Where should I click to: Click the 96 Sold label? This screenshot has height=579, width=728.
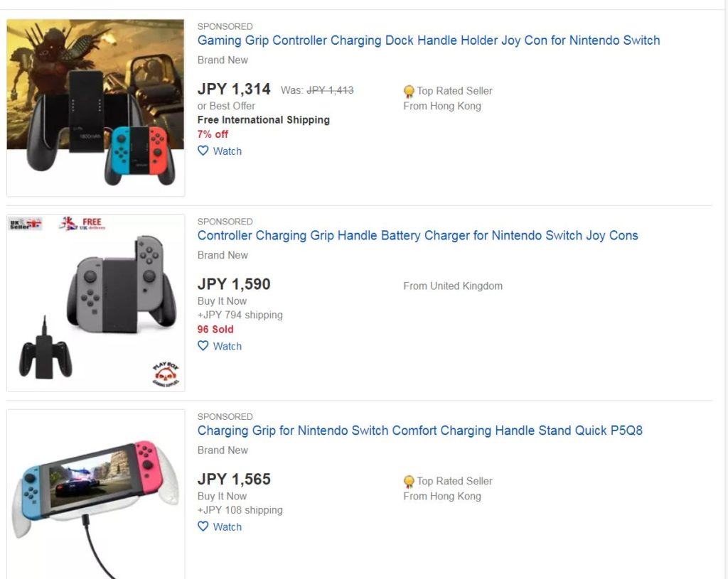(x=215, y=330)
